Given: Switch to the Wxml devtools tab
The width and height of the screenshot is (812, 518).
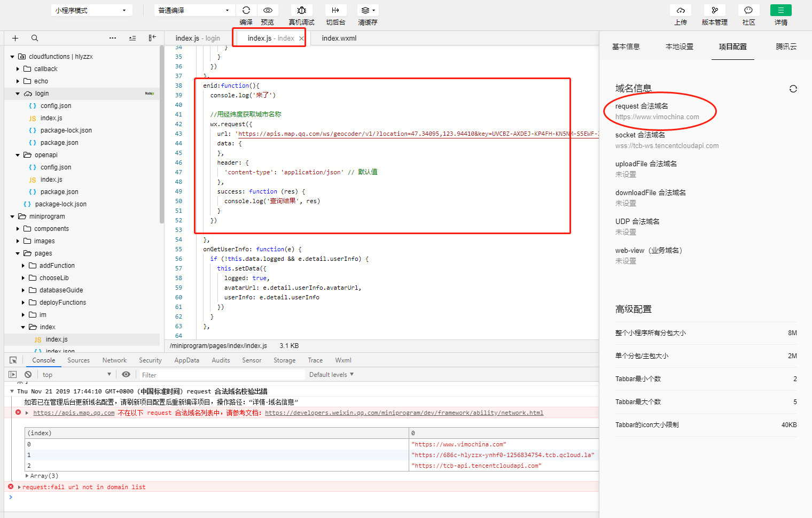Looking at the screenshot, I should point(343,360).
